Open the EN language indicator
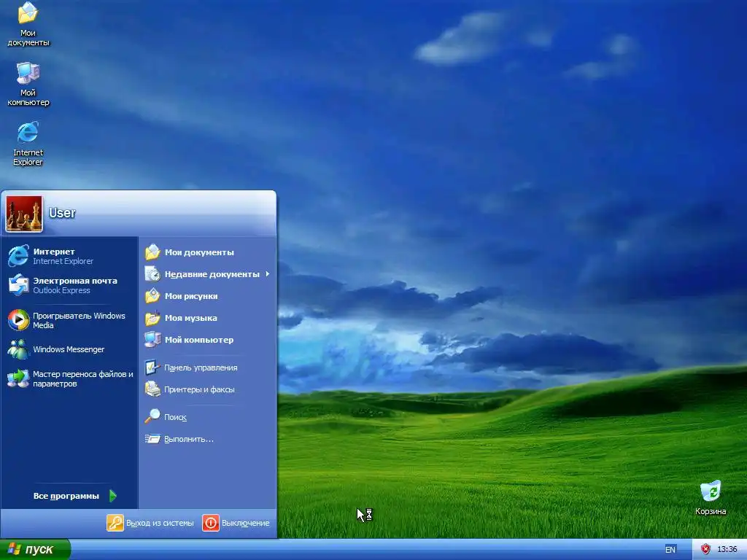 coord(670,550)
